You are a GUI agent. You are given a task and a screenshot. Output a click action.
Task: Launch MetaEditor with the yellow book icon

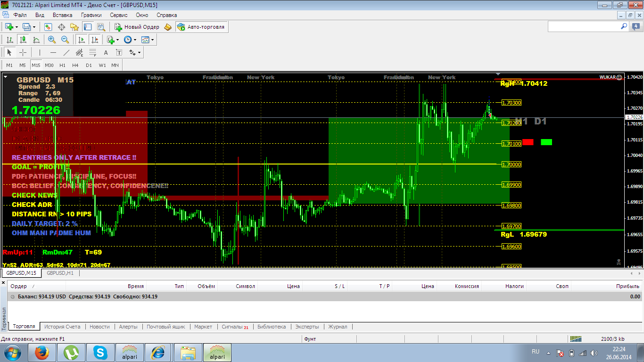click(168, 27)
